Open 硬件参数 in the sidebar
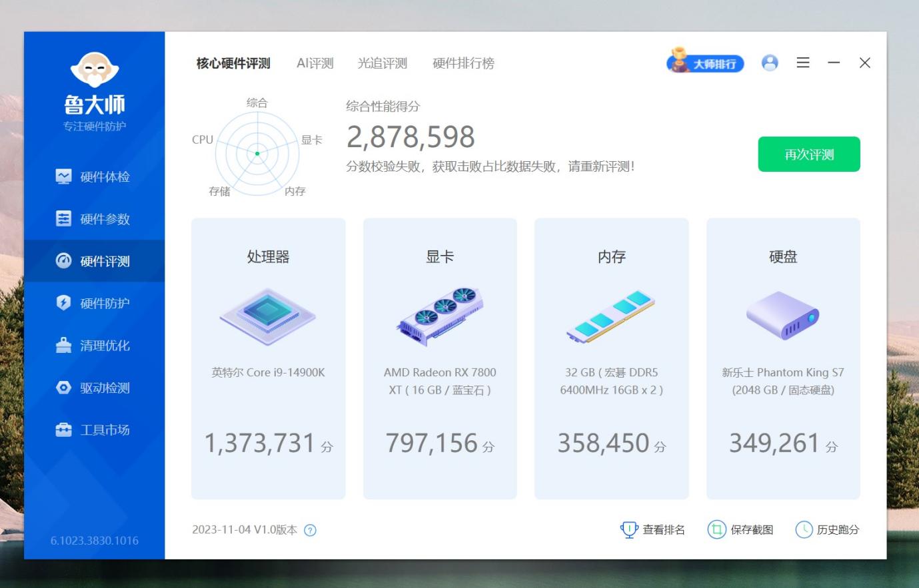Viewport: 919px width, 588px height. click(x=94, y=218)
